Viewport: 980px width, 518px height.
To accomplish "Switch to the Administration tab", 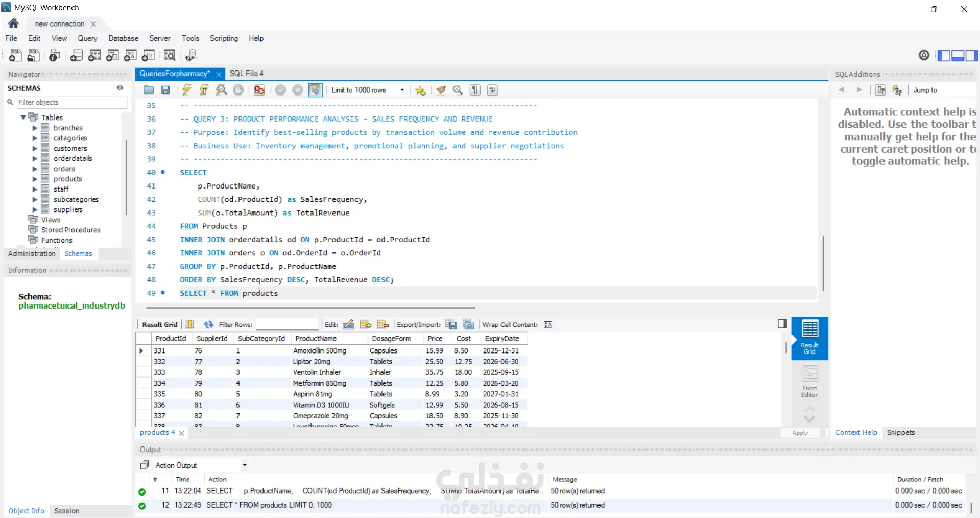I will pyautogui.click(x=32, y=253).
